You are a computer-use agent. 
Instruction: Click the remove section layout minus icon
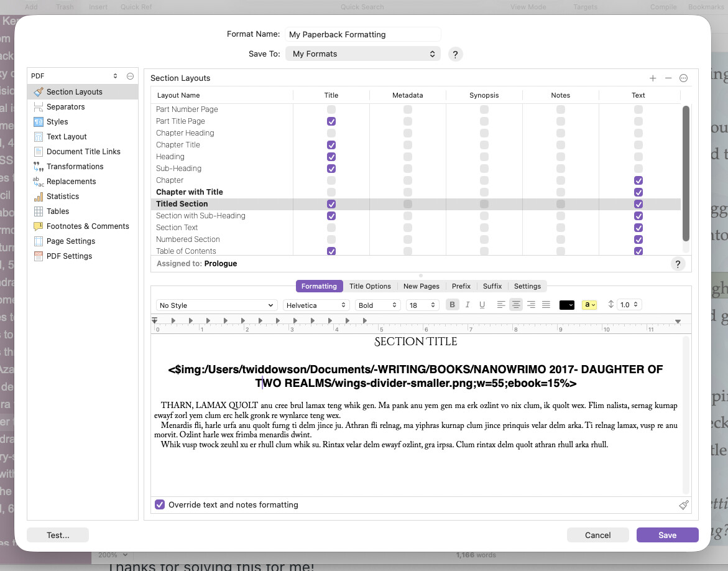[668, 78]
